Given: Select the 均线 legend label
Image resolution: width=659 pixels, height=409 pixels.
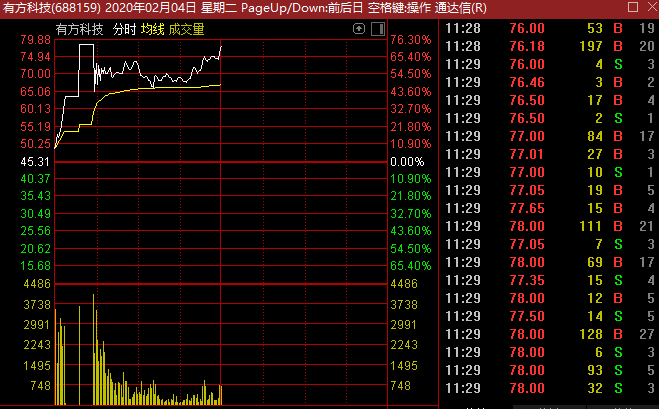Looking at the screenshot, I should [x=153, y=29].
